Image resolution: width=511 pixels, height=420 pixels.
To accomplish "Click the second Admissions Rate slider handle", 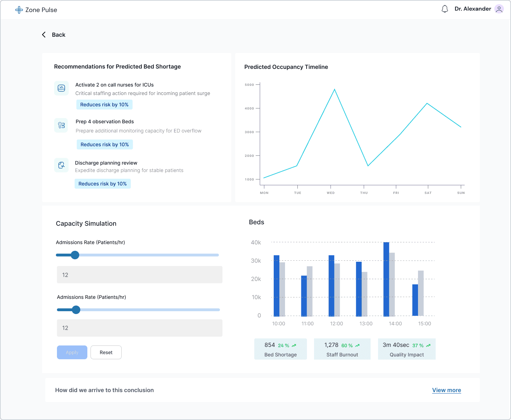I will coord(76,310).
